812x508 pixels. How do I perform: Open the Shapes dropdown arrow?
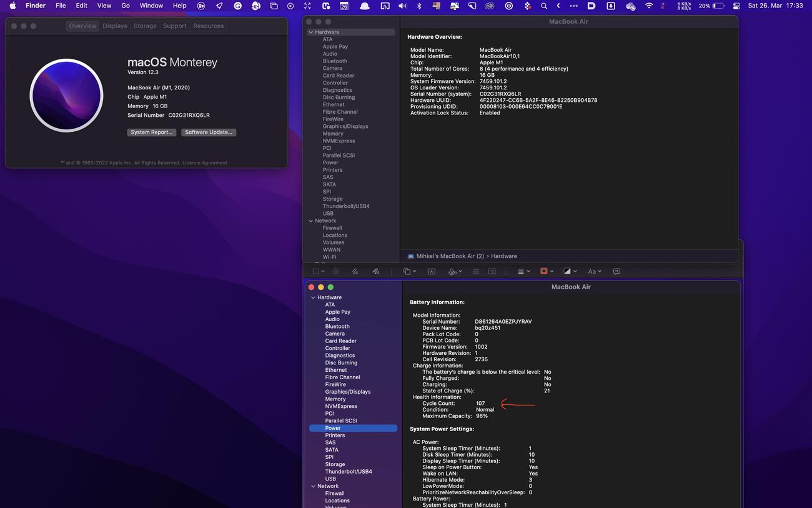pyautogui.click(x=414, y=271)
